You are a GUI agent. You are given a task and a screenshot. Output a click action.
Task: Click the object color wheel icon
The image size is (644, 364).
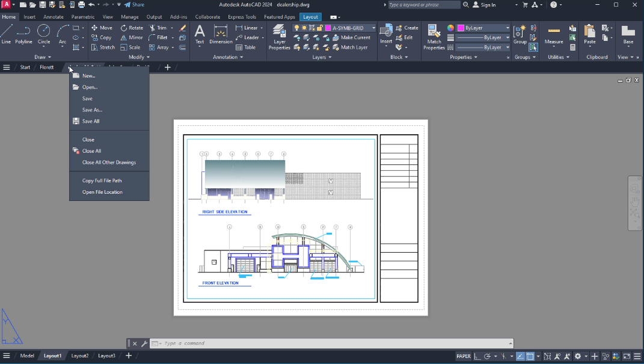click(x=450, y=28)
